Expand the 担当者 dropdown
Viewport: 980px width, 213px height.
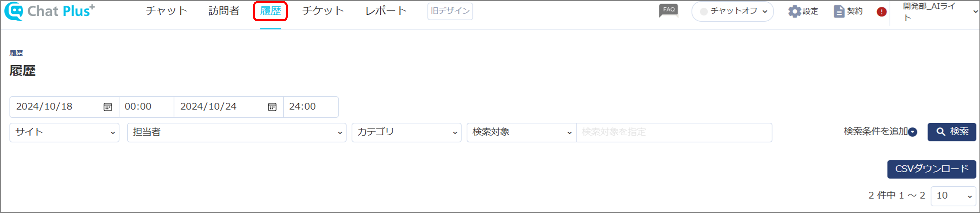point(237,132)
